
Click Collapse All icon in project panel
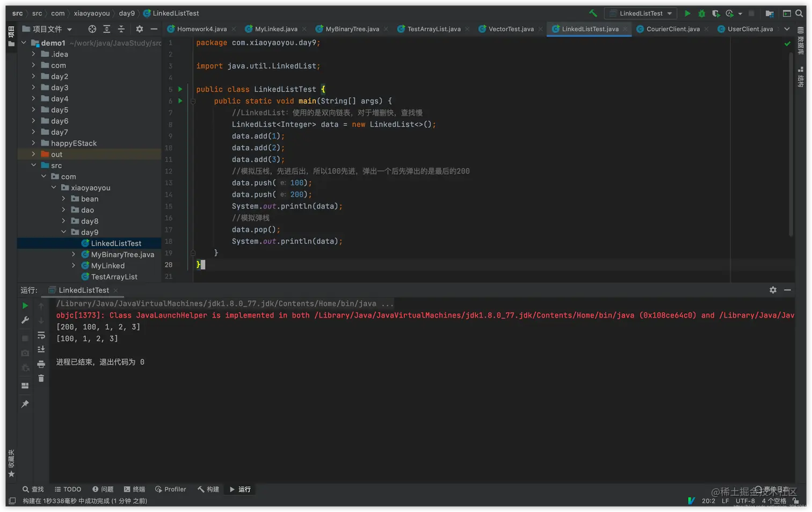pyautogui.click(x=121, y=29)
